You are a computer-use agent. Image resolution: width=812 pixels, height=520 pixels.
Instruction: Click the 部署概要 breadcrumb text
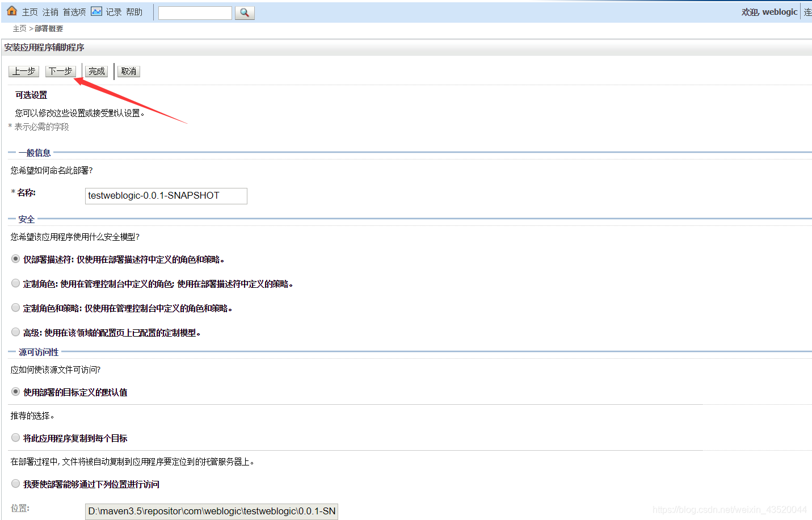coord(49,28)
